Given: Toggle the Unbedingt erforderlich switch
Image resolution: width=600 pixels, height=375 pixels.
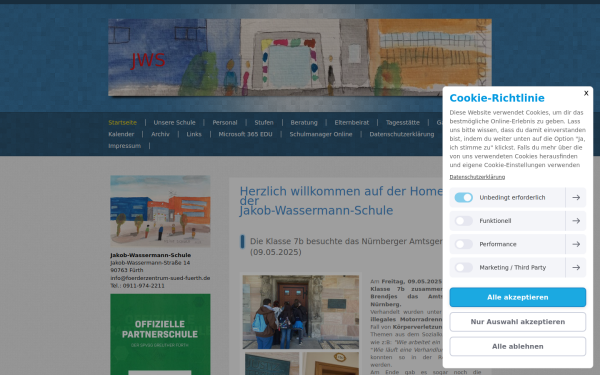Looking at the screenshot, I should [464, 197].
